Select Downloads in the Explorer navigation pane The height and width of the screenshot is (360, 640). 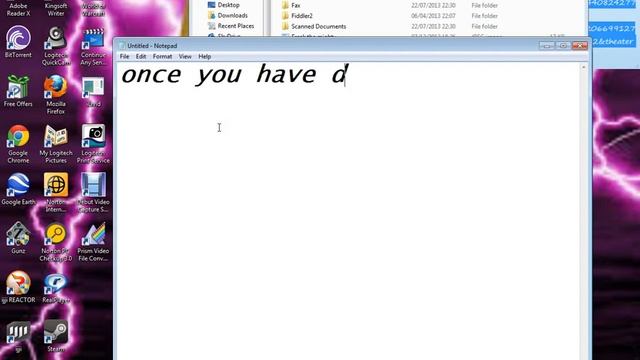[x=228, y=16]
